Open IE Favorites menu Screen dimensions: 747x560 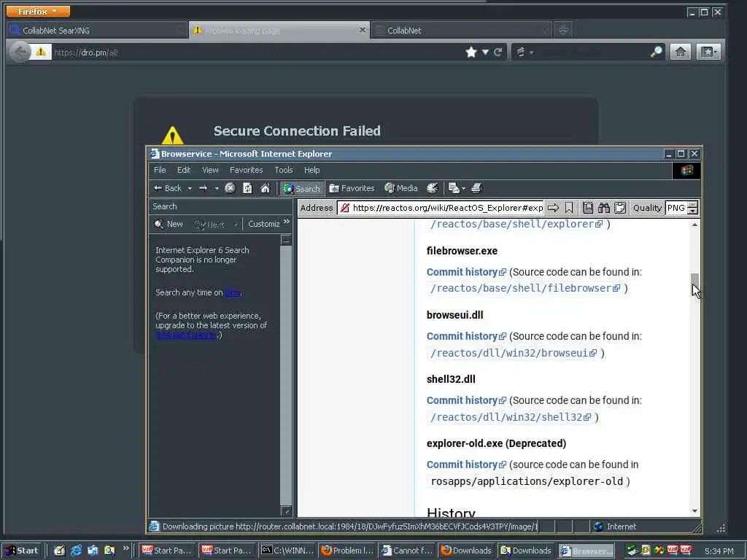click(x=246, y=170)
